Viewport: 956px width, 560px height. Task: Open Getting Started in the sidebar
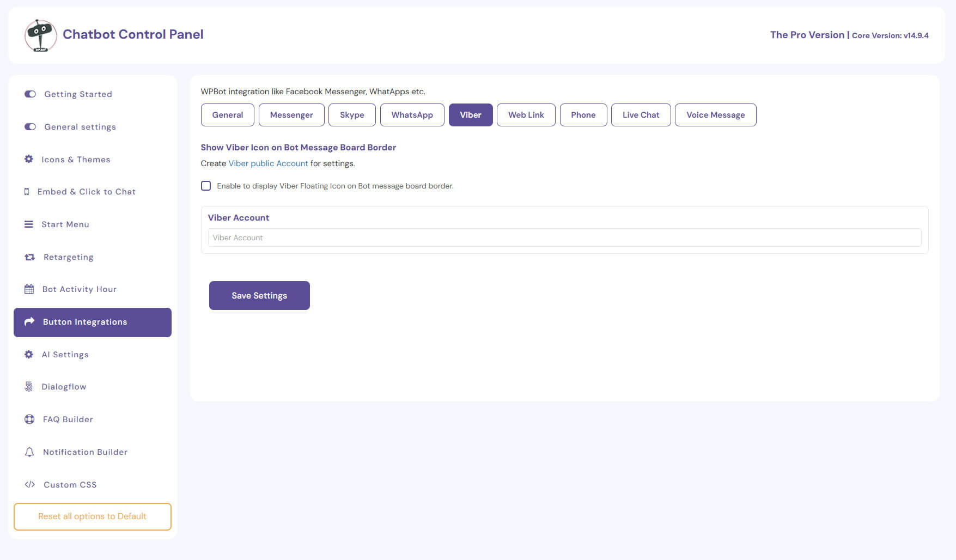tap(93, 94)
